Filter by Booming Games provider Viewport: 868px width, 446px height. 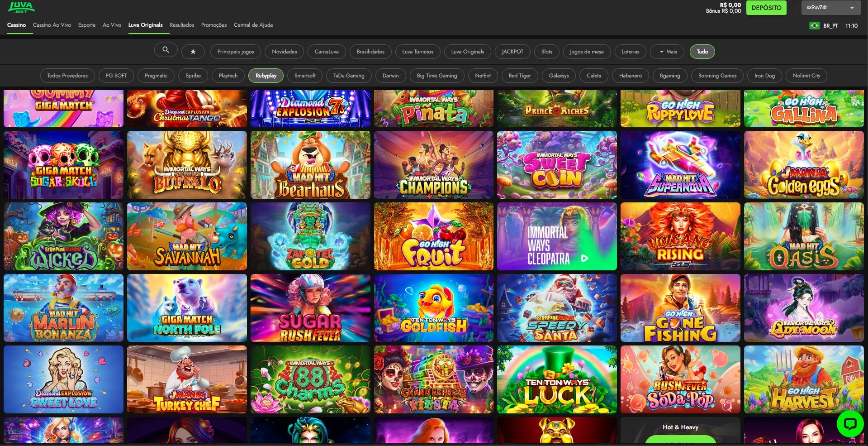coord(717,76)
